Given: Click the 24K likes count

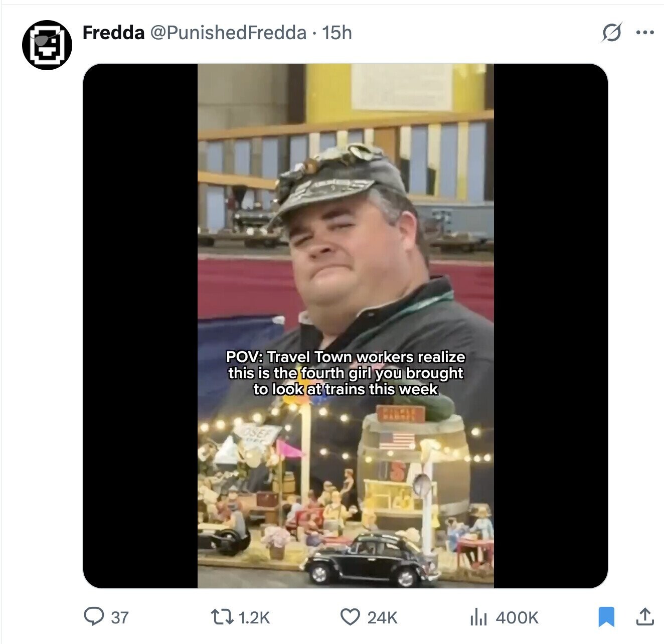Looking at the screenshot, I should click(382, 617).
